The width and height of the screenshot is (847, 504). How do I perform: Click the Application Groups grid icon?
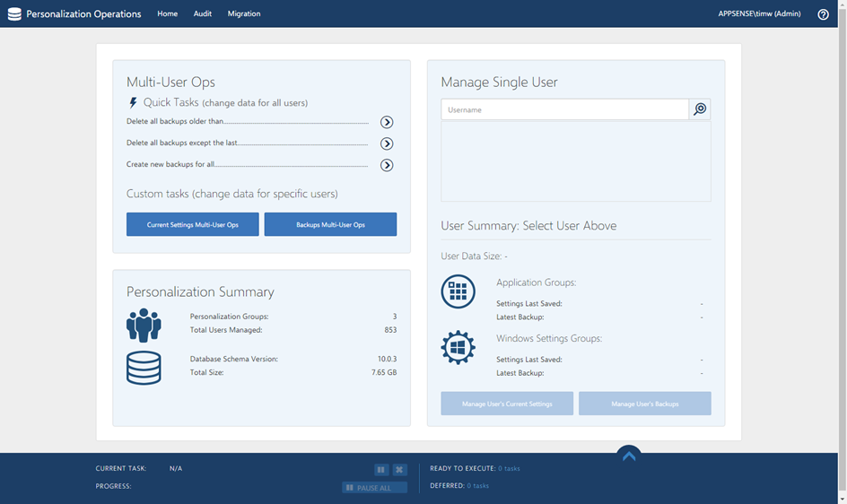[458, 291]
